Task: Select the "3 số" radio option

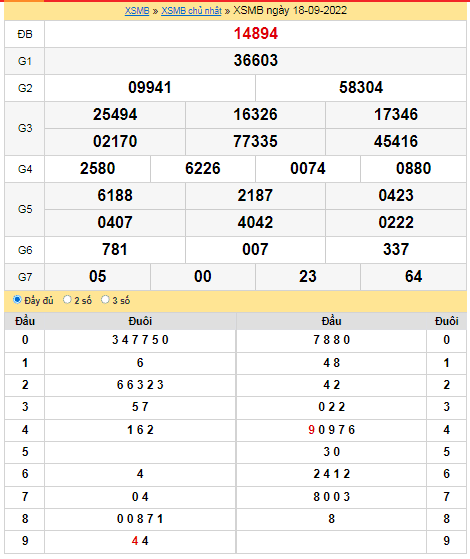Action: click(x=105, y=299)
